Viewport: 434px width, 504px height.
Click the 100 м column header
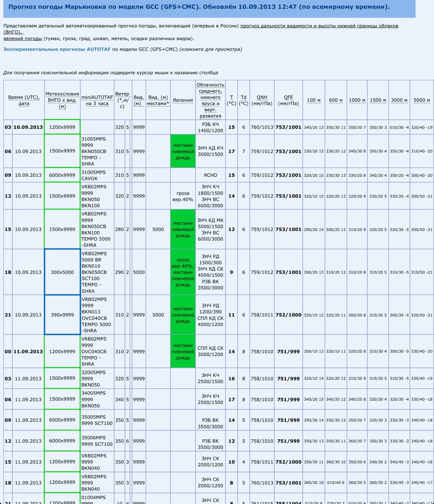[314, 100]
